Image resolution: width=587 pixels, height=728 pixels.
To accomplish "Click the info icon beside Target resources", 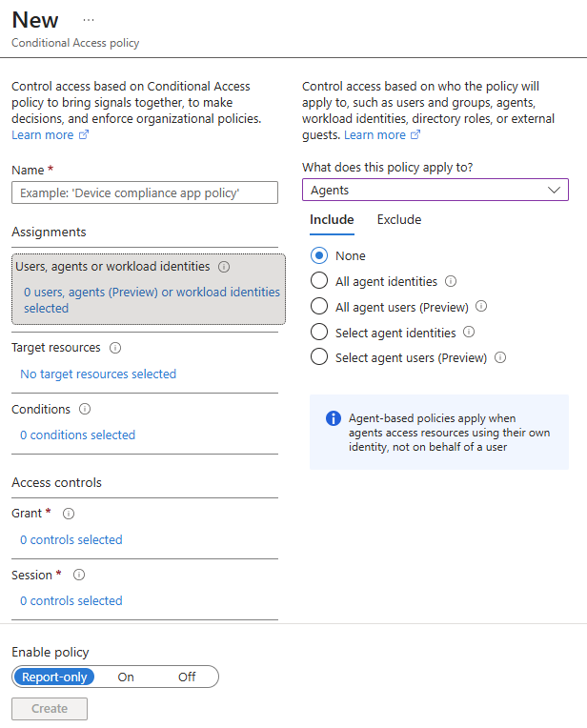I will coord(115,348).
